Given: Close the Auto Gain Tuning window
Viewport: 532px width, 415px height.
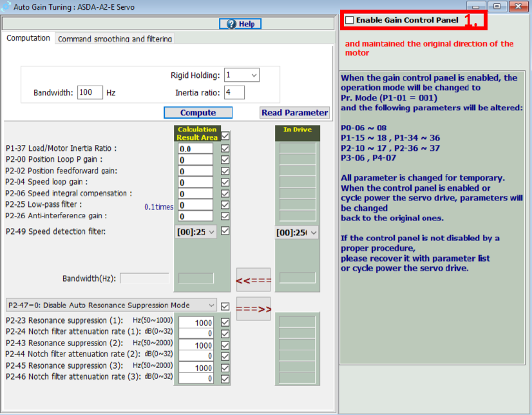Looking at the screenshot, I should point(517,6).
